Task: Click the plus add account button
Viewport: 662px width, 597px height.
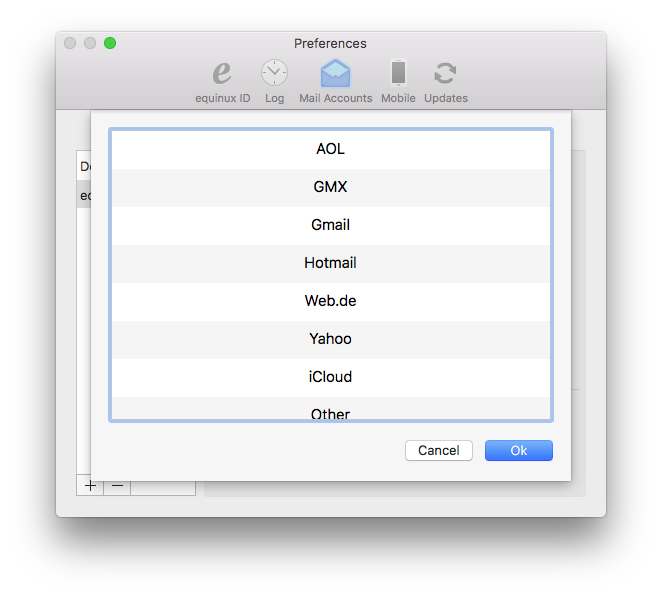Action: click(90, 486)
